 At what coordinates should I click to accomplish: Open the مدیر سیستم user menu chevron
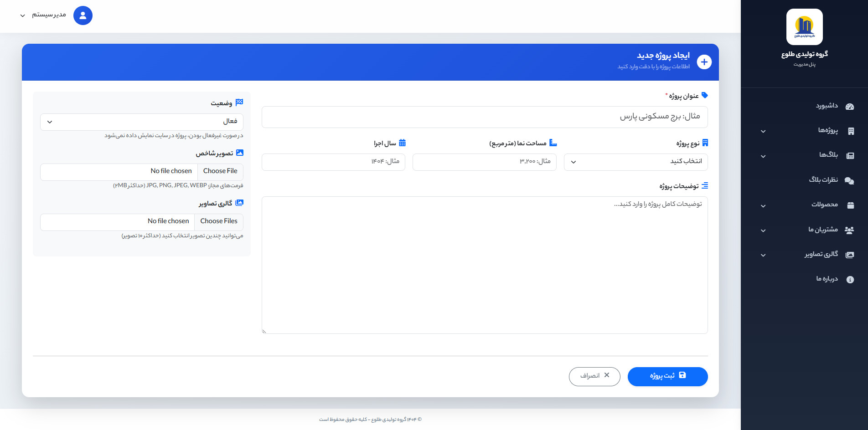click(x=22, y=15)
